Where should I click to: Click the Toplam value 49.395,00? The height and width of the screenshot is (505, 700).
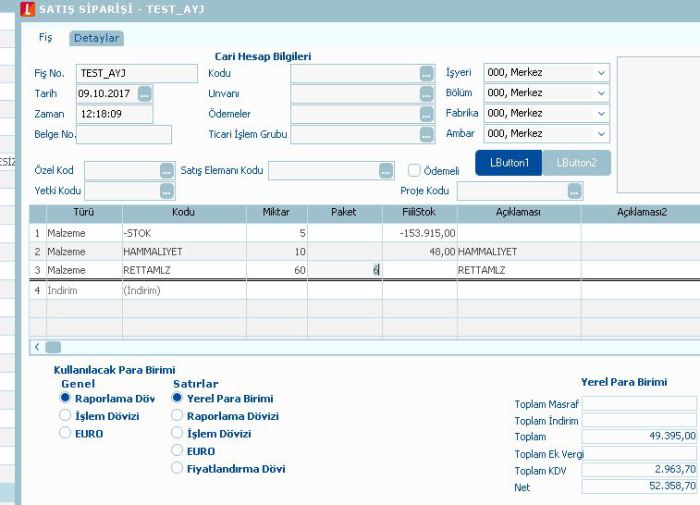(639, 436)
